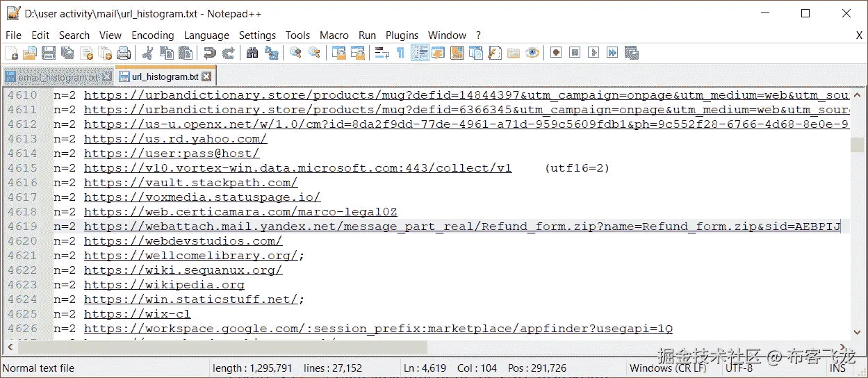Open the ? help menu
The width and height of the screenshot is (868, 378).
pyautogui.click(x=478, y=35)
